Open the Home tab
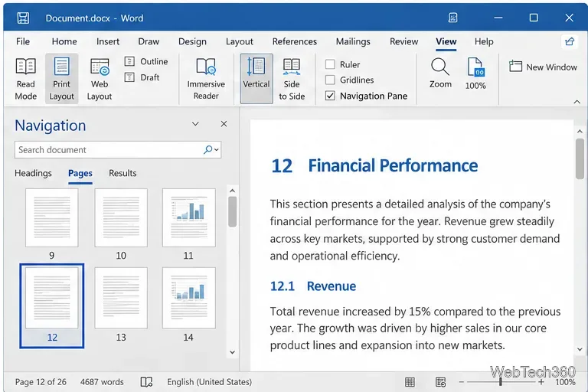The width and height of the screenshot is (588, 392). [64, 41]
